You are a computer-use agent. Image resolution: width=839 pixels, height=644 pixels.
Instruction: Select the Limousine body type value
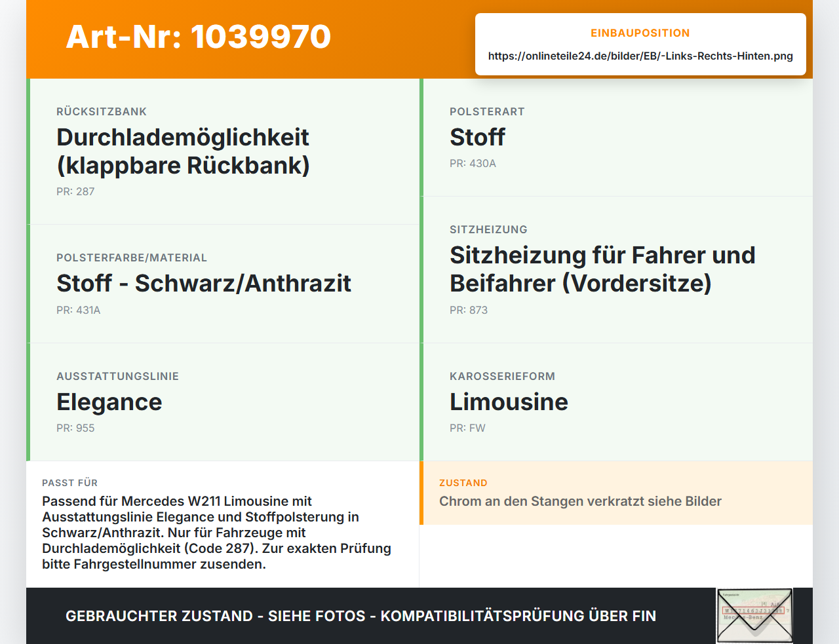tap(509, 402)
